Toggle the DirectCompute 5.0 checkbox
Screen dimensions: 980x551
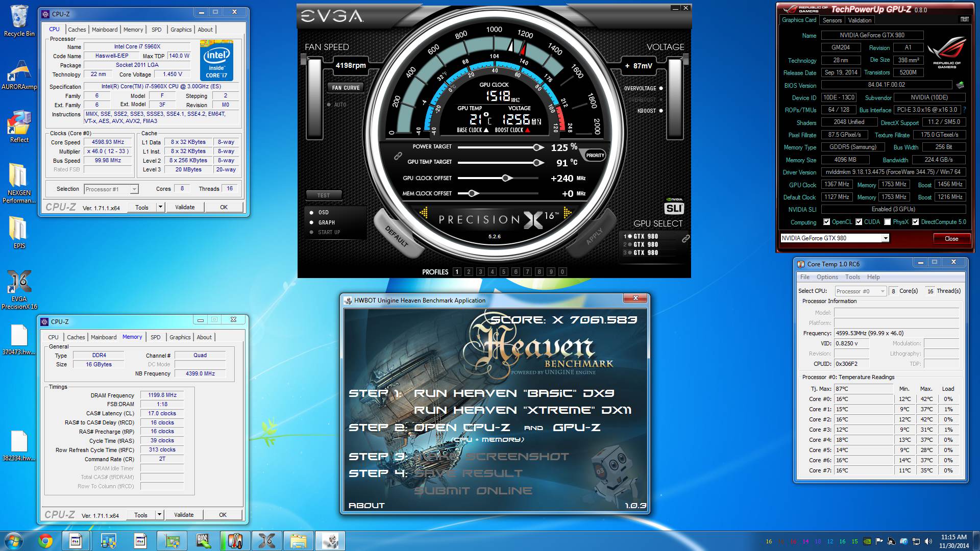(x=915, y=222)
